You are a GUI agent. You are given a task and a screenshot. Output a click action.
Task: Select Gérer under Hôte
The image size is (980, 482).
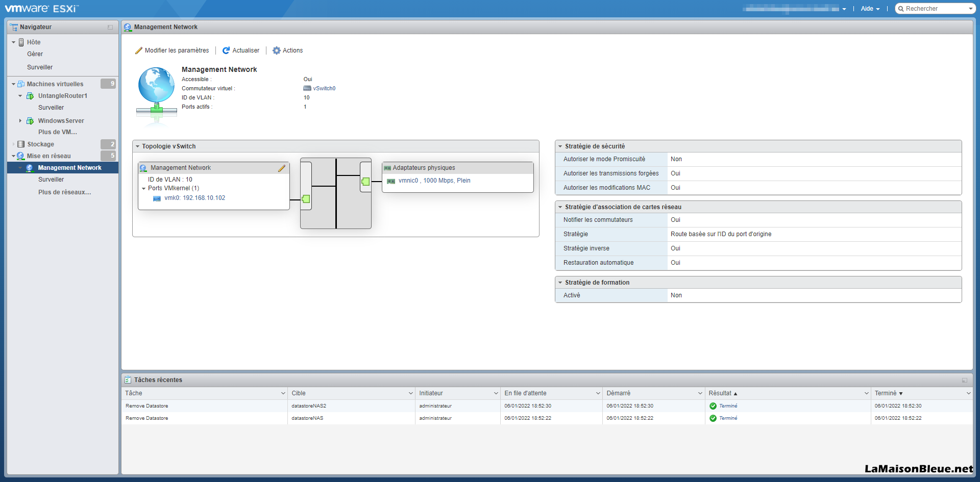coord(35,54)
